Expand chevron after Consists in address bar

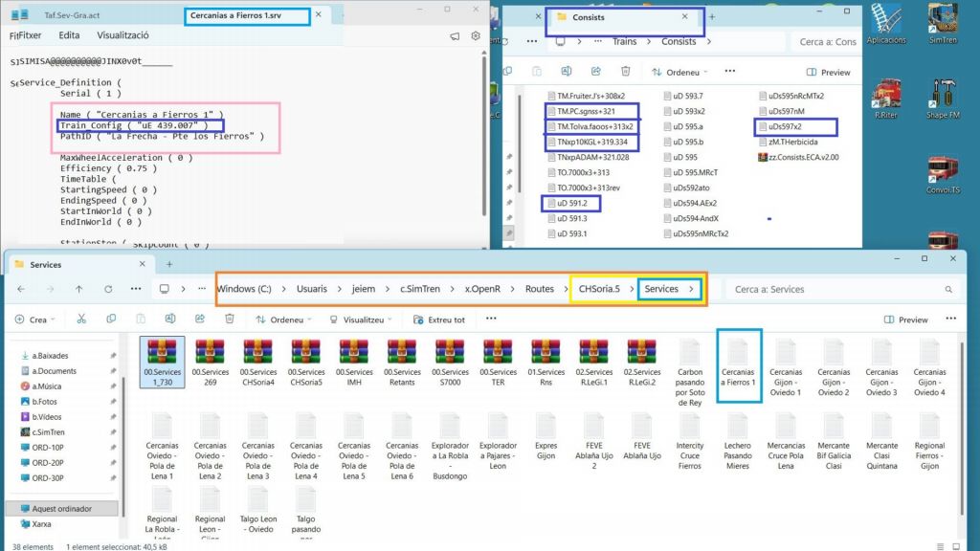tap(709, 42)
